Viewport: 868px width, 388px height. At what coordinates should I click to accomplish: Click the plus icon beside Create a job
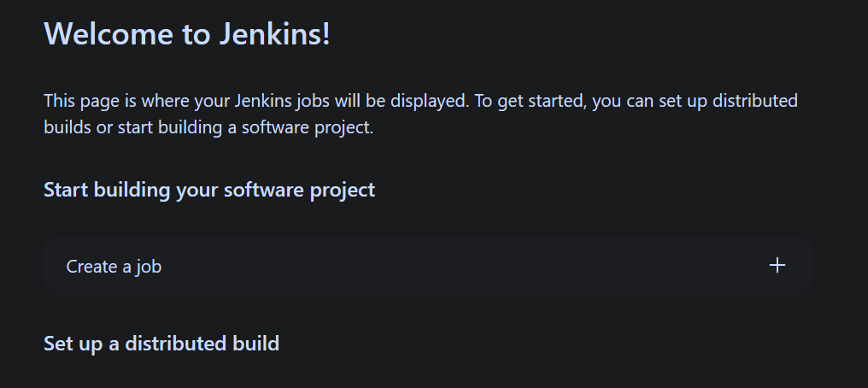pos(777,266)
